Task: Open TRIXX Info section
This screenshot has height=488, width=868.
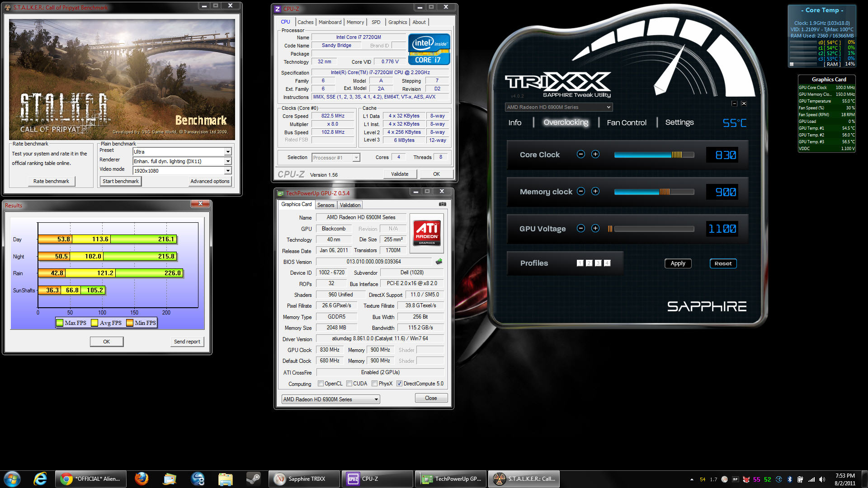Action: 515,122
